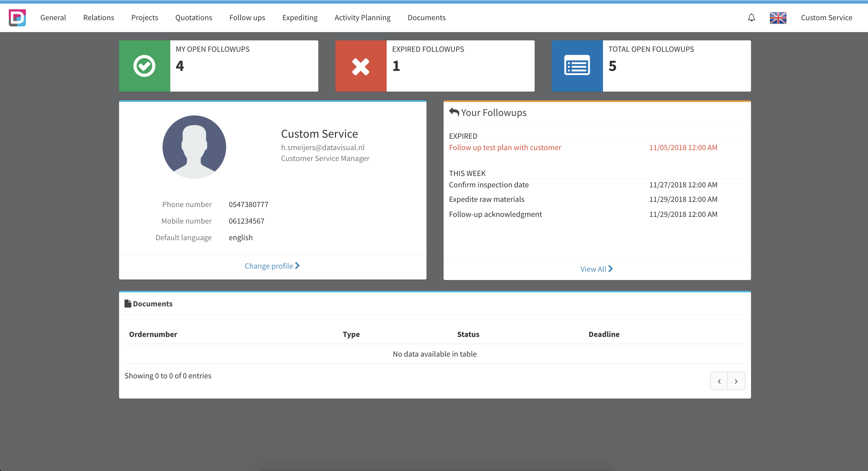Image resolution: width=868 pixels, height=471 pixels.
Task: Click 'No data available in table' message
Action: 435,354
